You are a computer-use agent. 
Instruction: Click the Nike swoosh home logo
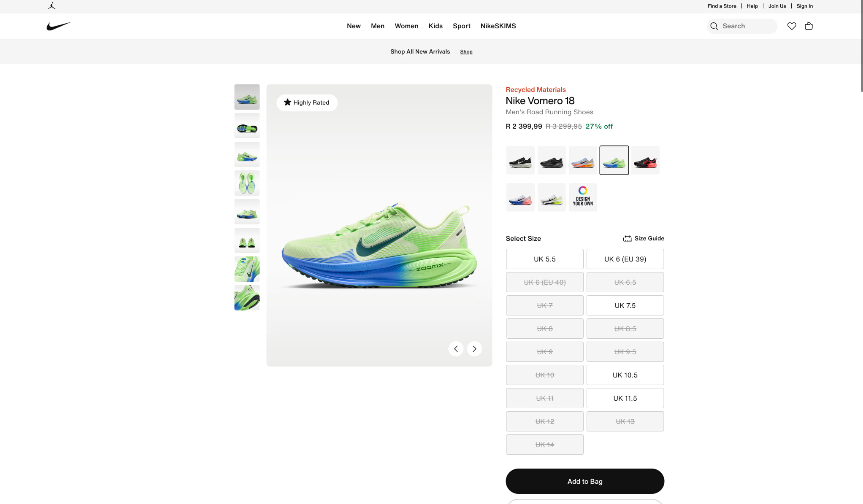coord(59,26)
